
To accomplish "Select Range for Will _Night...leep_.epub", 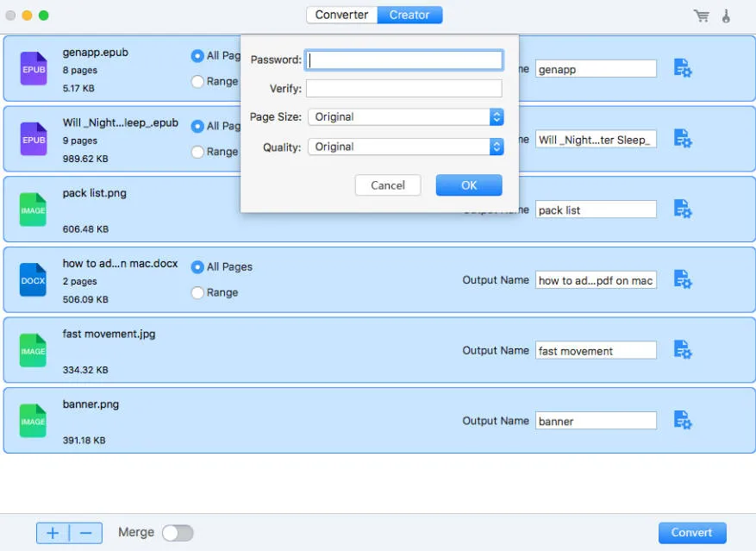I will [197, 152].
